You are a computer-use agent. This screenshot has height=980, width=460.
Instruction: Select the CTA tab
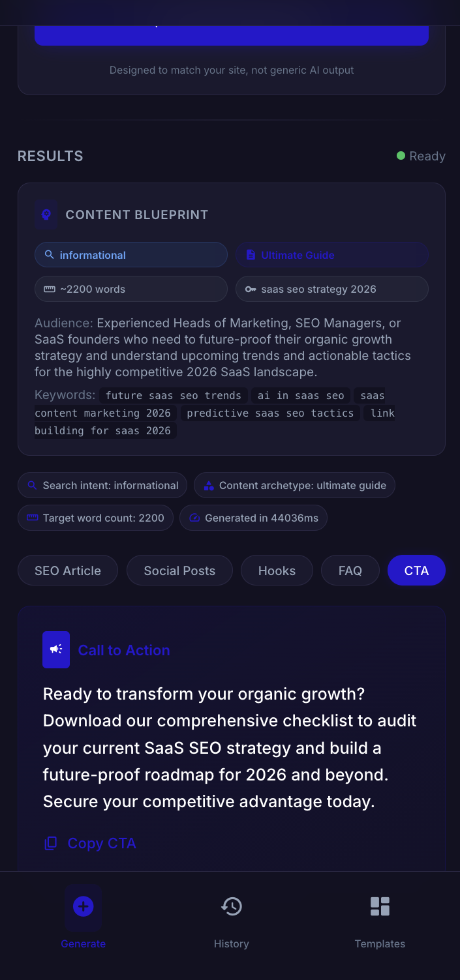point(416,570)
